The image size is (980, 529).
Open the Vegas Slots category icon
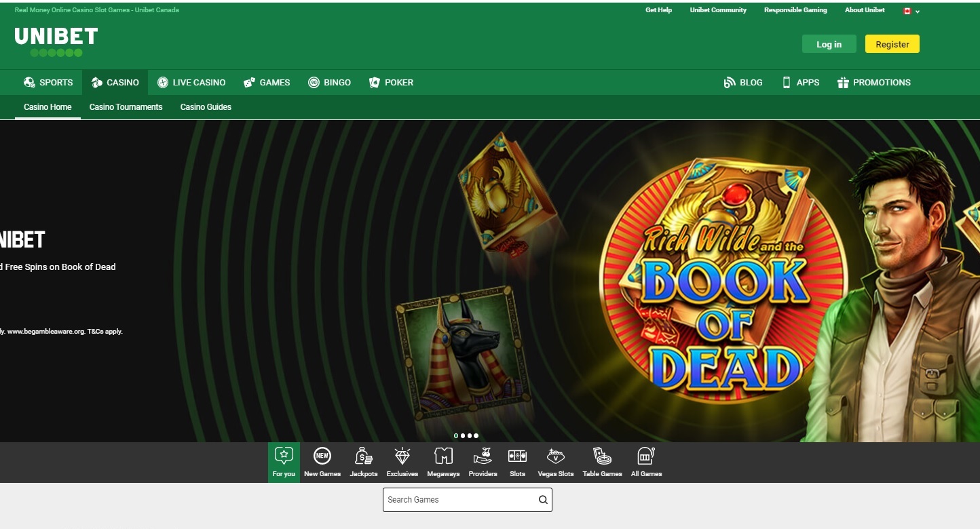(x=556, y=456)
